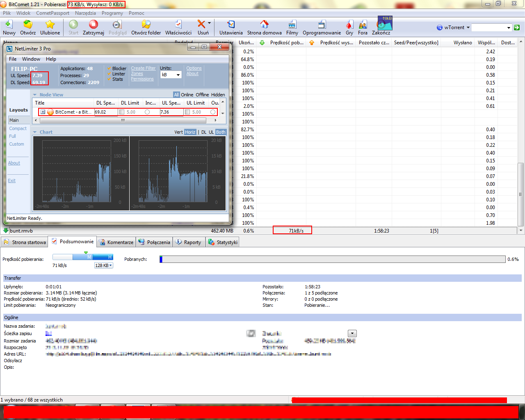Open Właściwości properties icon
The width and height of the screenshot is (525, 420).
[178, 24]
